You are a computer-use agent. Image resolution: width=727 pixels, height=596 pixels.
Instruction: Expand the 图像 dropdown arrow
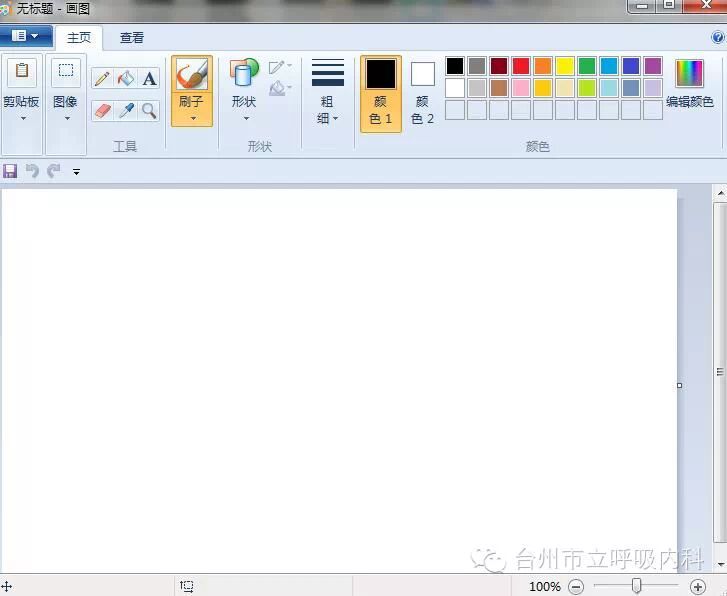pyautogui.click(x=67, y=119)
